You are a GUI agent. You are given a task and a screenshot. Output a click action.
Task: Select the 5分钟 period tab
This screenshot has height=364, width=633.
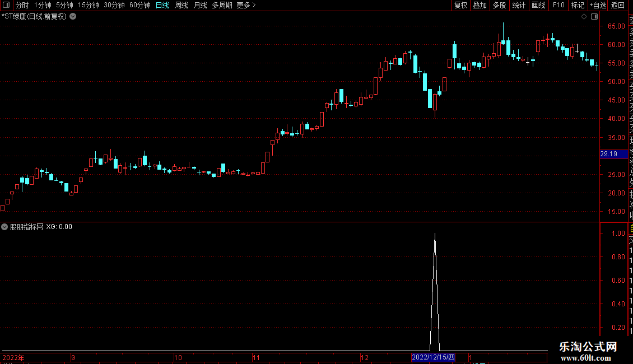[64, 5]
